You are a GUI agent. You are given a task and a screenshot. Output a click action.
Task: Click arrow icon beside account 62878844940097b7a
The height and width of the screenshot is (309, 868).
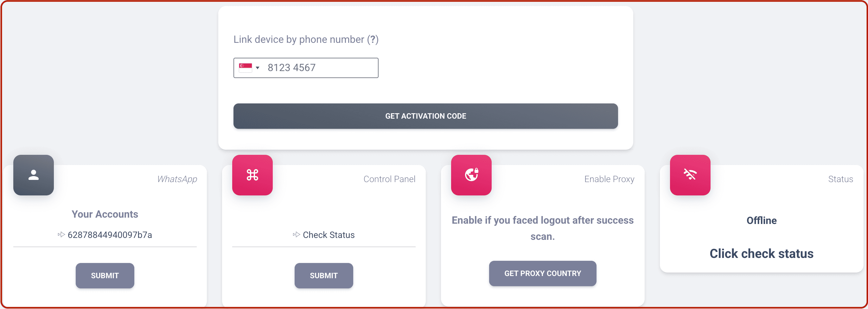[x=61, y=234]
